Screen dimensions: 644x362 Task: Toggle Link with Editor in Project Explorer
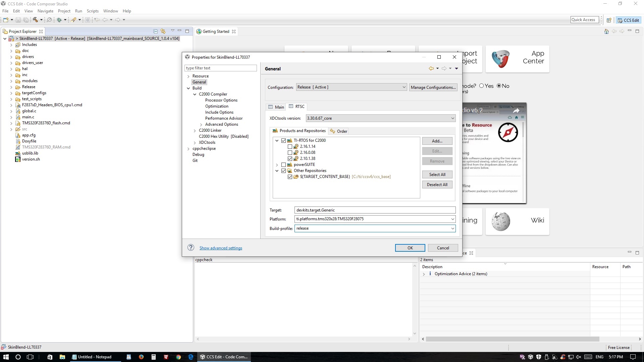coord(163,31)
